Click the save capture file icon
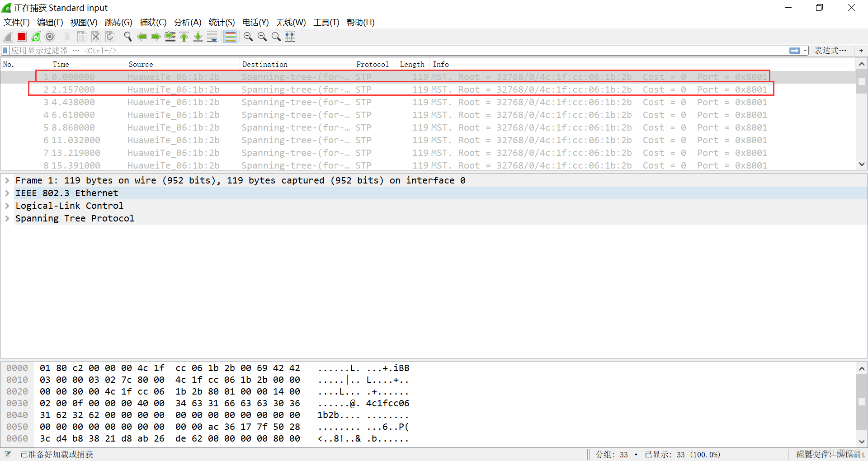Image resolution: width=868 pixels, height=461 pixels. click(81, 37)
